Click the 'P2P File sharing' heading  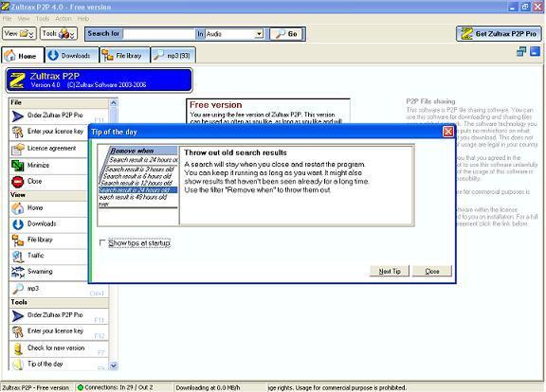(430, 101)
